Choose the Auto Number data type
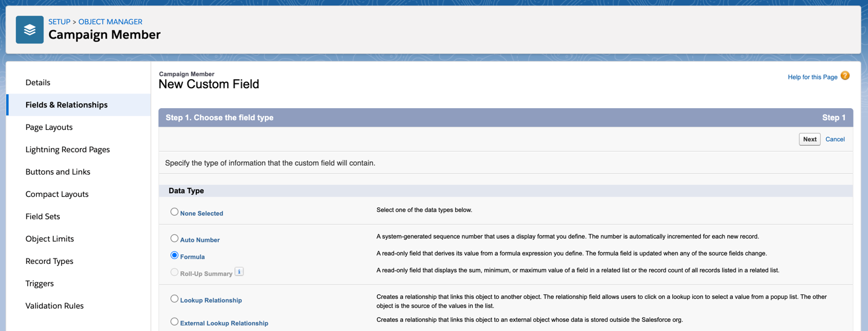Screen dimensions: 868x331 [174, 239]
